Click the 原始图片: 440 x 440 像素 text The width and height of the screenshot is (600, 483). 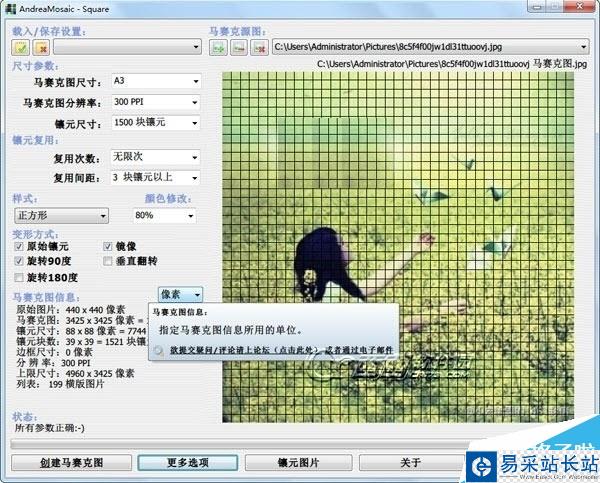(70, 310)
